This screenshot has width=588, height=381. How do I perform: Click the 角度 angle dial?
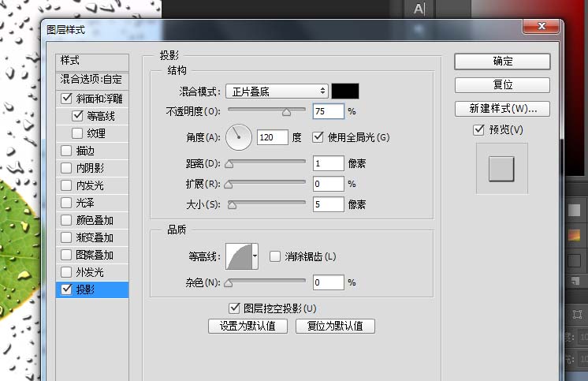click(x=239, y=137)
